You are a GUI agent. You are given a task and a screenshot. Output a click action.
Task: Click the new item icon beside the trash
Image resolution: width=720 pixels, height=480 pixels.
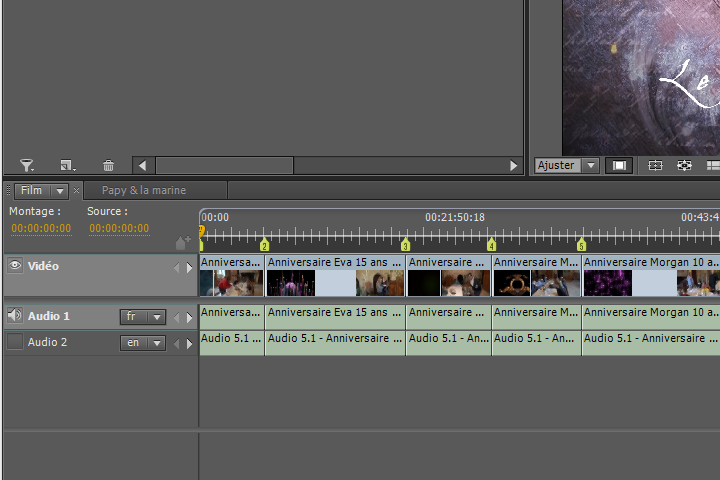pyautogui.click(x=67, y=166)
